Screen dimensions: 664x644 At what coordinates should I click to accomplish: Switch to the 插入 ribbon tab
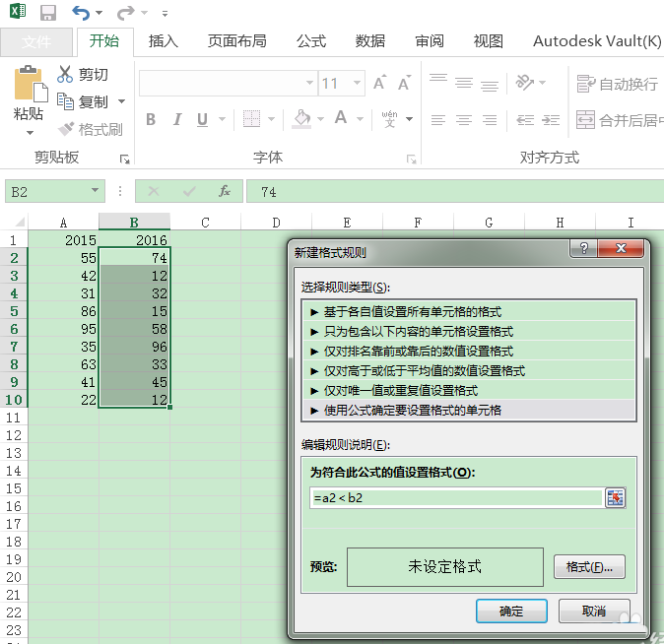[163, 41]
